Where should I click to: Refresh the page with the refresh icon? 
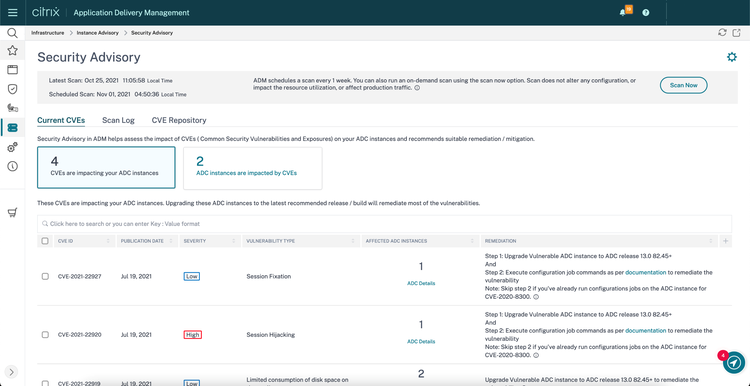click(722, 33)
